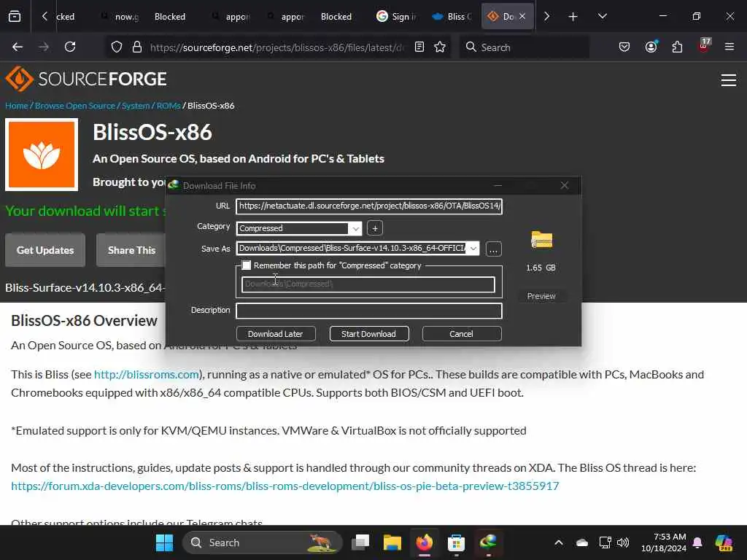747x560 pixels.
Task: Click the Get Updates button
Action: (x=45, y=250)
